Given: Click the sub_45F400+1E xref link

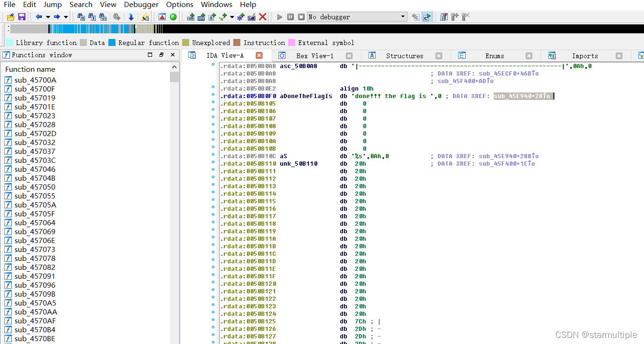Looking at the screenshot, I should 507,163.
